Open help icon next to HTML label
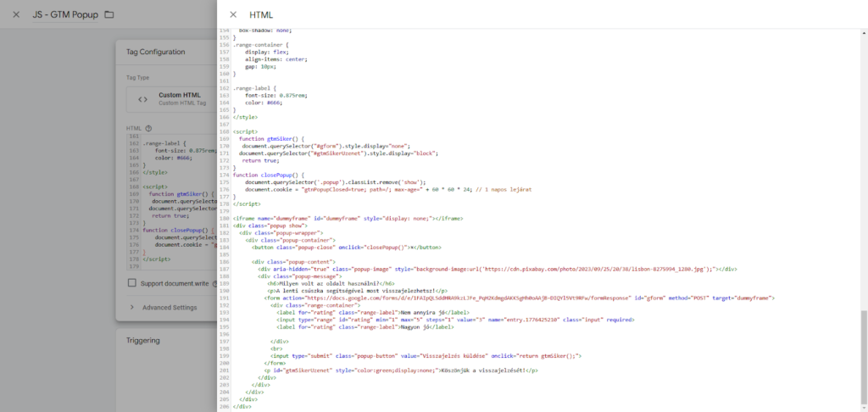 148,128
